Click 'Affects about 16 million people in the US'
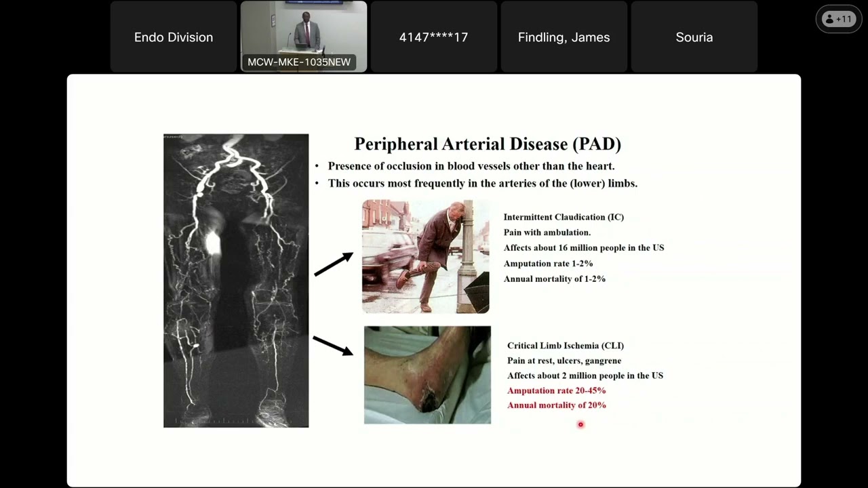 point(584,247)
